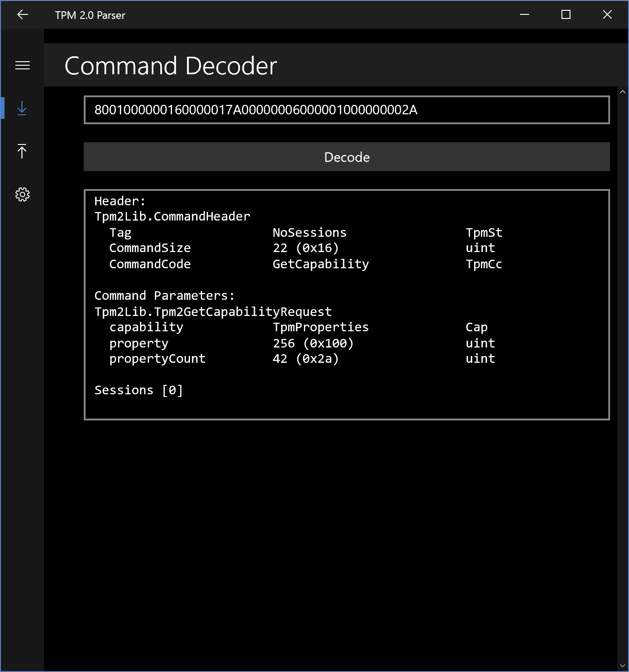Screen dimensions: 629x672
Task: Click the NoSessions tag value
Action: [309, 233]
